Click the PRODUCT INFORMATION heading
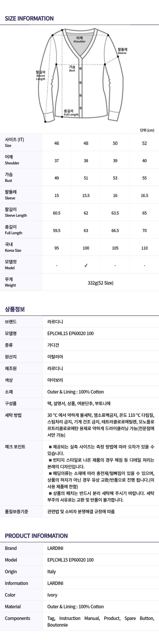Viewport: 159px width, 644px height. pos(36,536)
